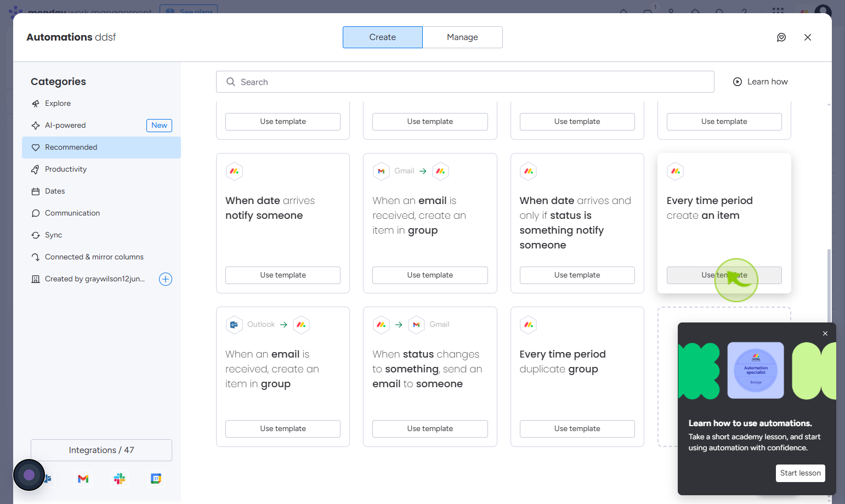This screenshot has width=845, height=504.
Task: Click Outlook icon on email received card
Action: (x=234, y=325)
